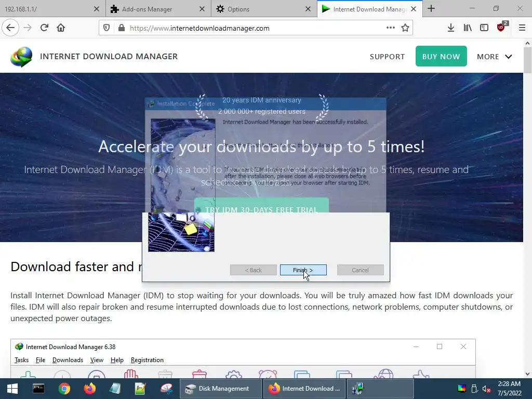The height and width of the screenshot is (399, 532).
Task: Open the Disk Management taskbar window
Action: (220, 389)
